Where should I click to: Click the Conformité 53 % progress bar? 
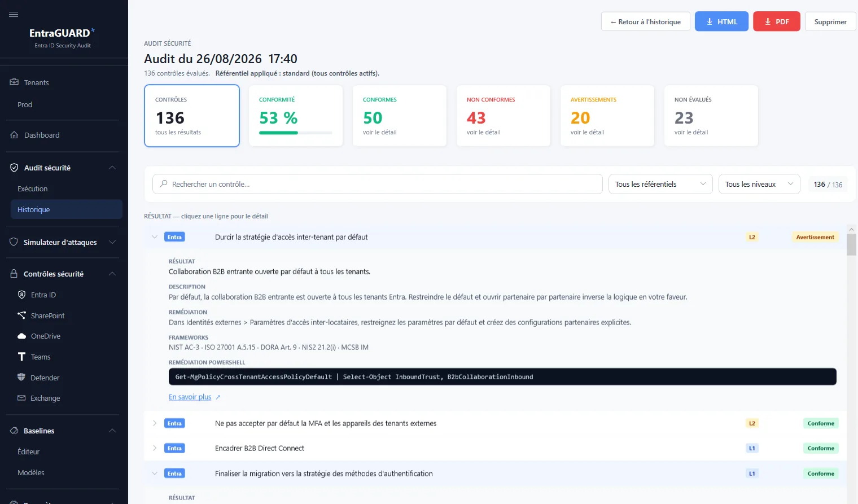click(x=296, y=133)
